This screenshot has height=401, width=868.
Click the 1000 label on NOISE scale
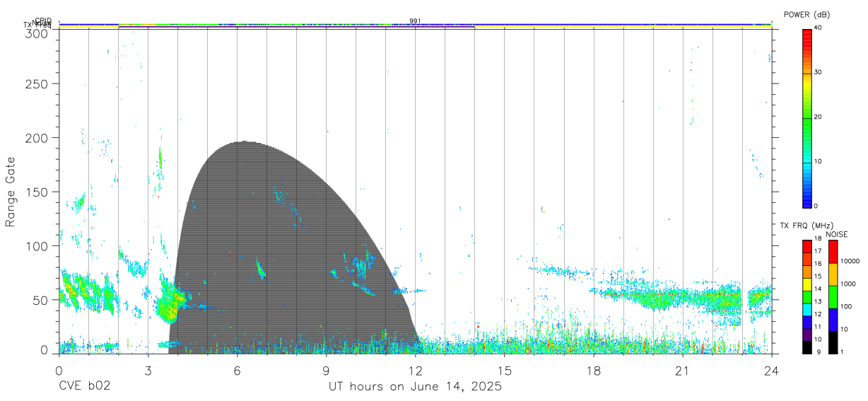tap(848, 284)
